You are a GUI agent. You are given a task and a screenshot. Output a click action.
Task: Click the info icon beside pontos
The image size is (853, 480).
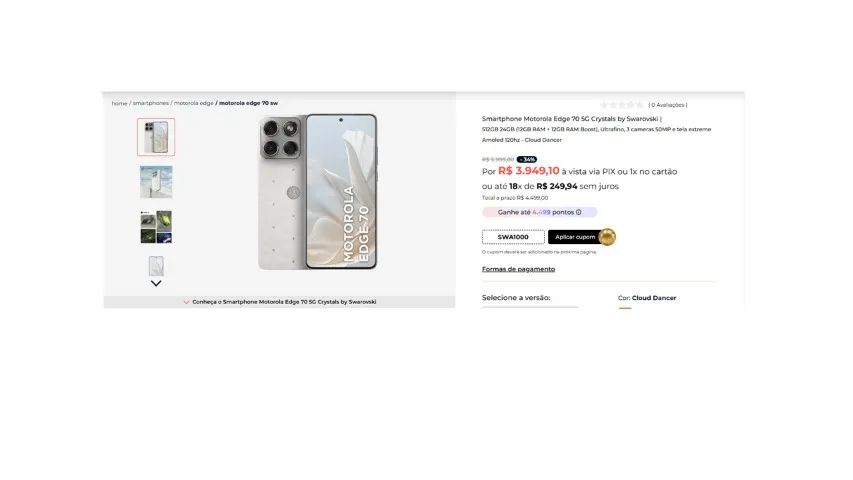[x=578, y=212]
